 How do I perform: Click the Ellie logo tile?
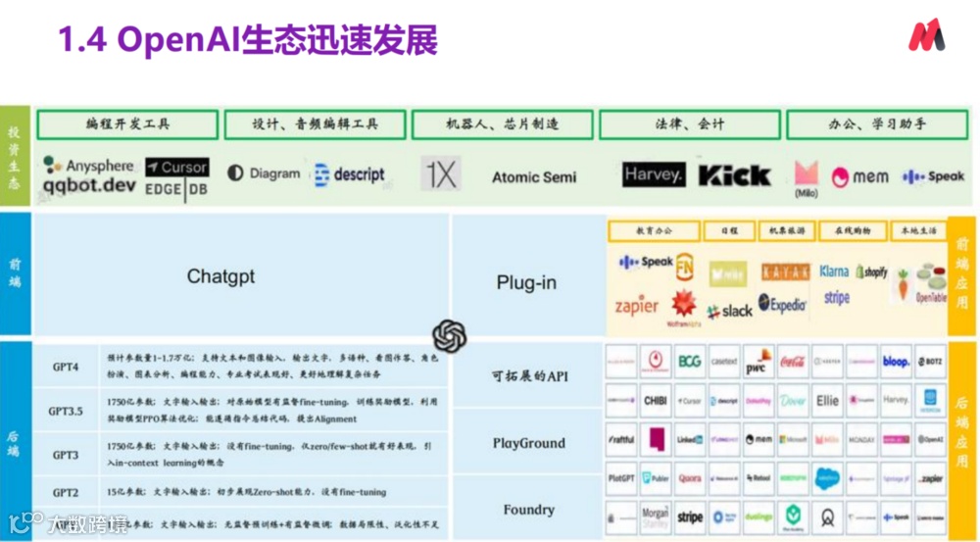coord(826,400)
